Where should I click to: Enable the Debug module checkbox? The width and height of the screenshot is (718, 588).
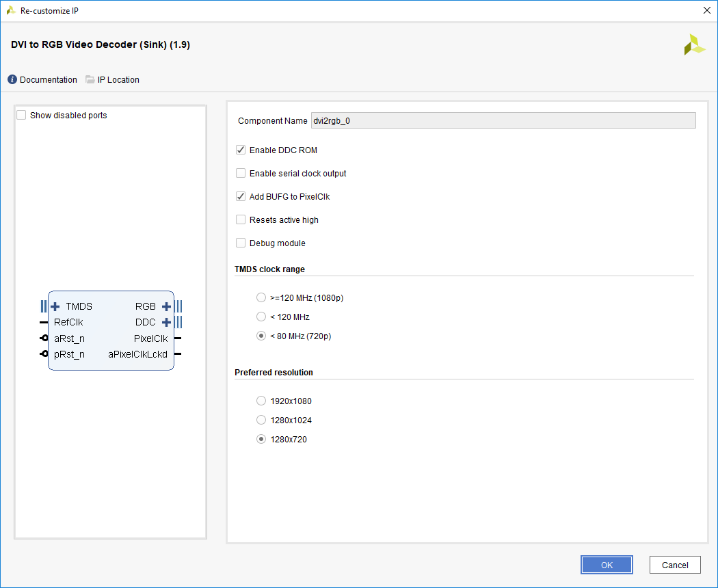tap(241, 243)
